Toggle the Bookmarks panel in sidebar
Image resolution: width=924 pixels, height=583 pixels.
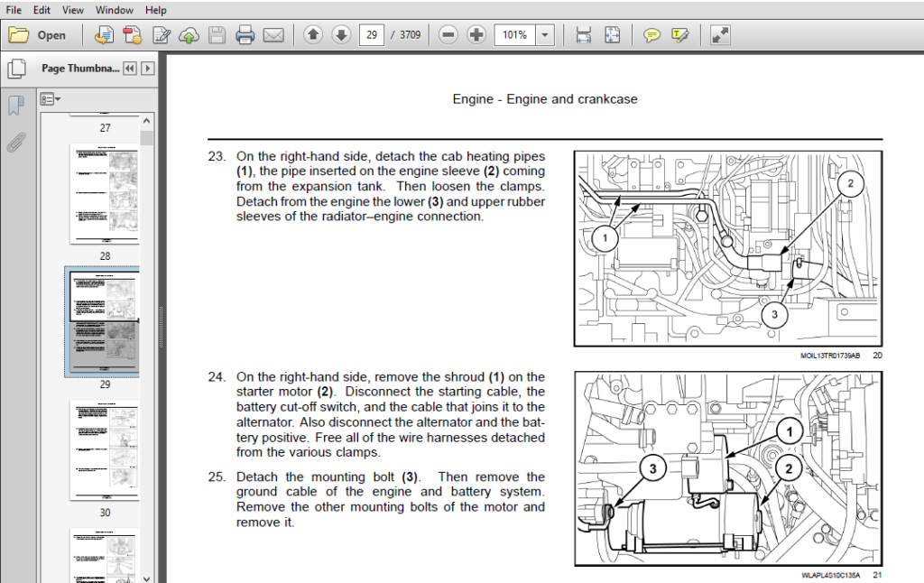16,106
